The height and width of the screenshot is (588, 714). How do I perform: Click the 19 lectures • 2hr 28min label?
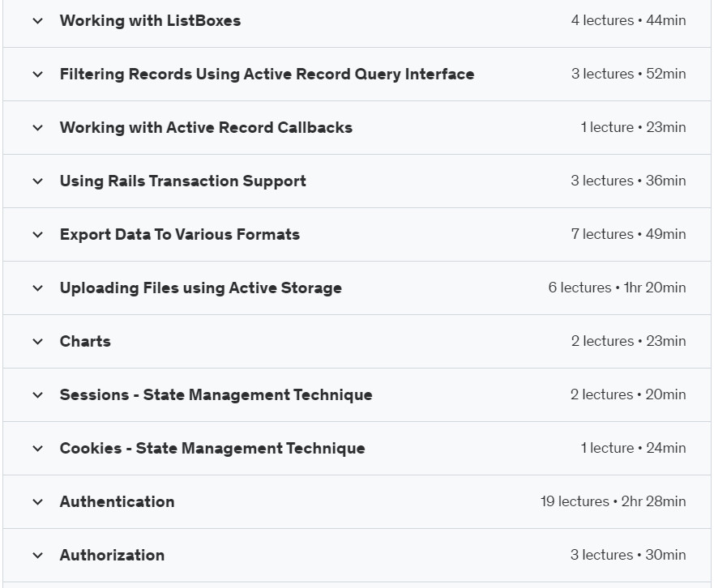[x=613, y=501]
